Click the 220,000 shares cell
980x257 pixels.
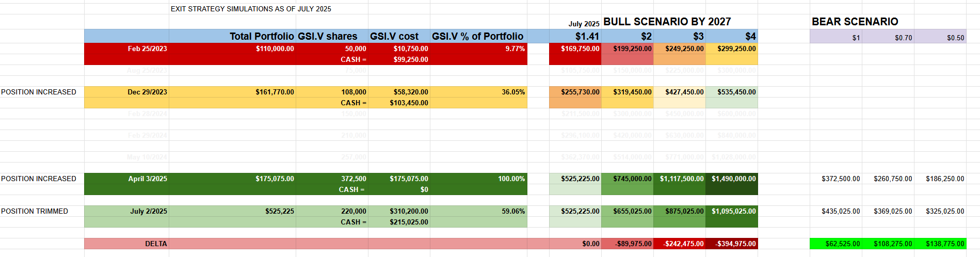332,211
